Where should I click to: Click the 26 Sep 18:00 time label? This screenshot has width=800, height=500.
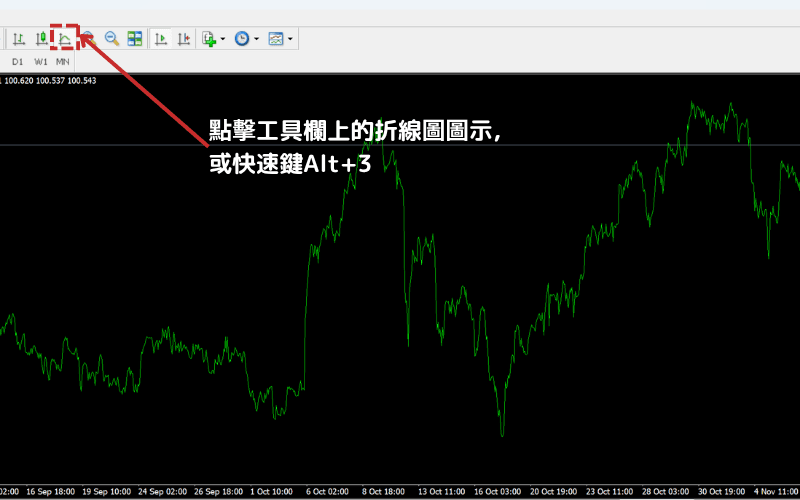pyautogui.click(x=219, y=492)
